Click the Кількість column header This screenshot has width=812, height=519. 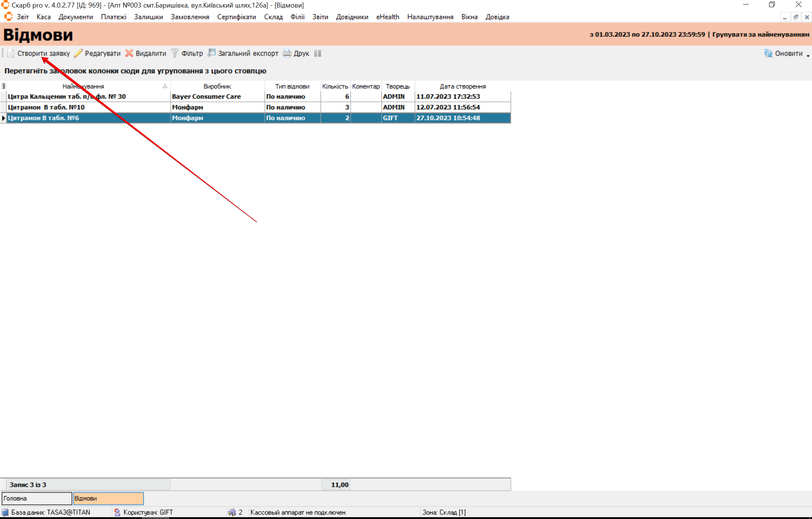click(x=335, y=86)
